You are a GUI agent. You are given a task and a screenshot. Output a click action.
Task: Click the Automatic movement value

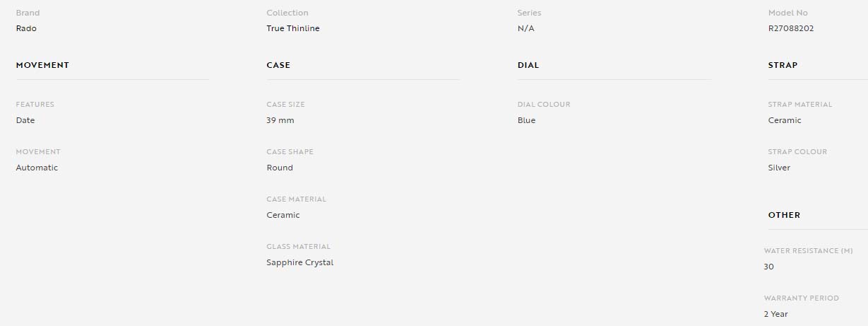click(x=37, y=168)
